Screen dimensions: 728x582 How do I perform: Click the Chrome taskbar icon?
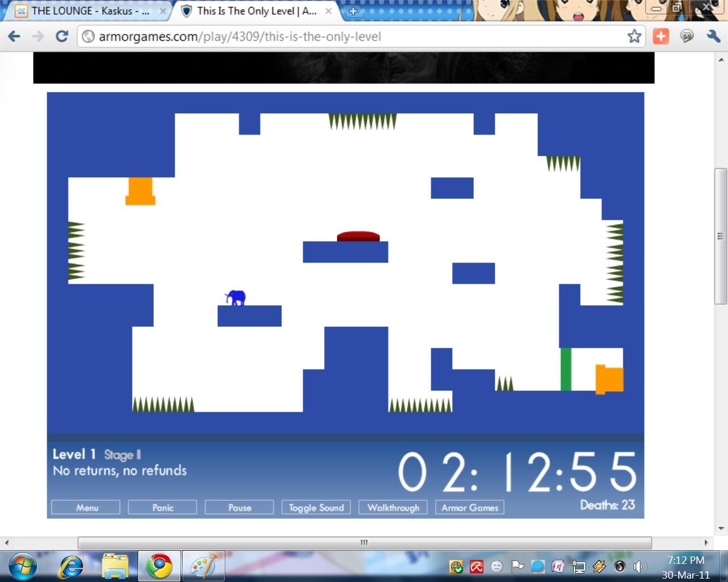point(159,566)
